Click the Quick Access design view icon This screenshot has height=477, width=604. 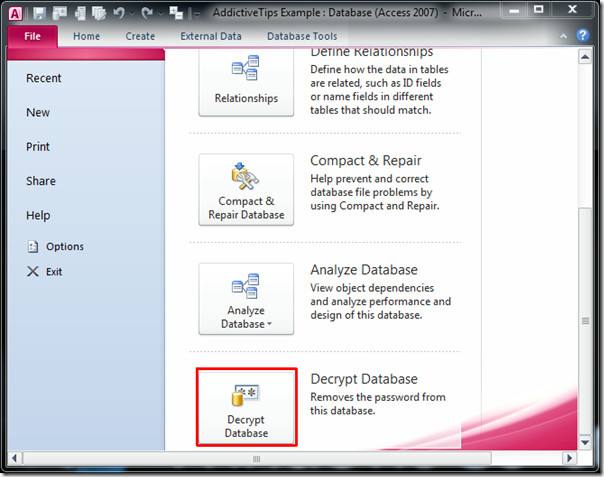point(99,13)
